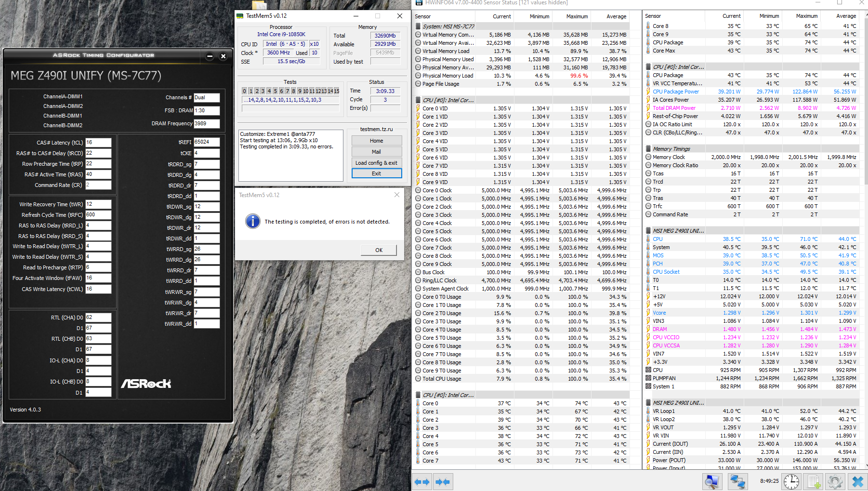Image resolution: width=868 pixels, height=491 pixels.
Task: Reset the elapsed time clock icon
Action: coord(791,481)
